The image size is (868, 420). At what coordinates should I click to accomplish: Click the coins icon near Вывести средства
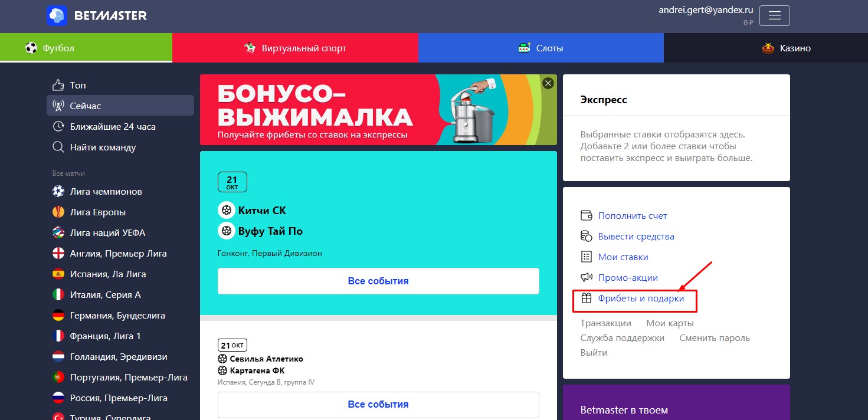click(x=587, y=237)
